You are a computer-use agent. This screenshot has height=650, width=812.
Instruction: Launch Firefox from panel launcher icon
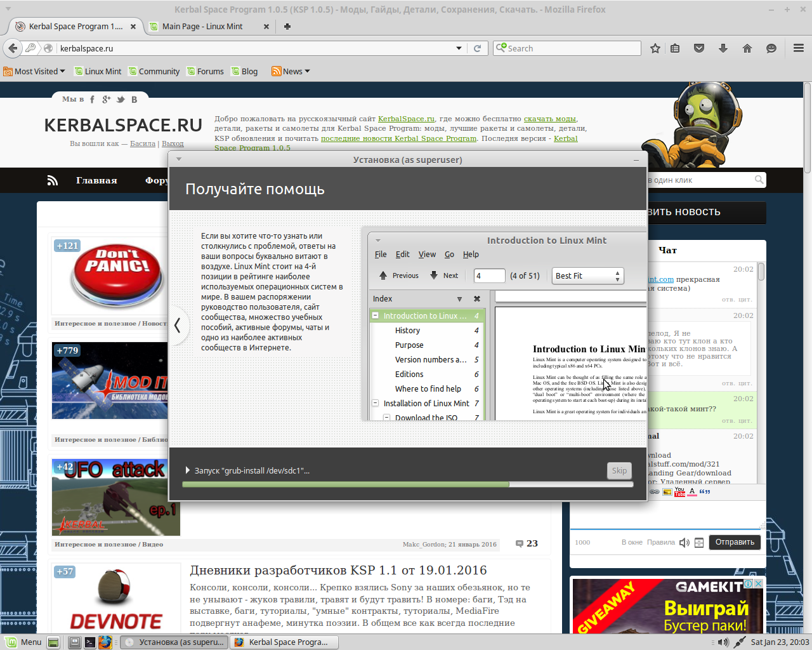pos(105,642)
